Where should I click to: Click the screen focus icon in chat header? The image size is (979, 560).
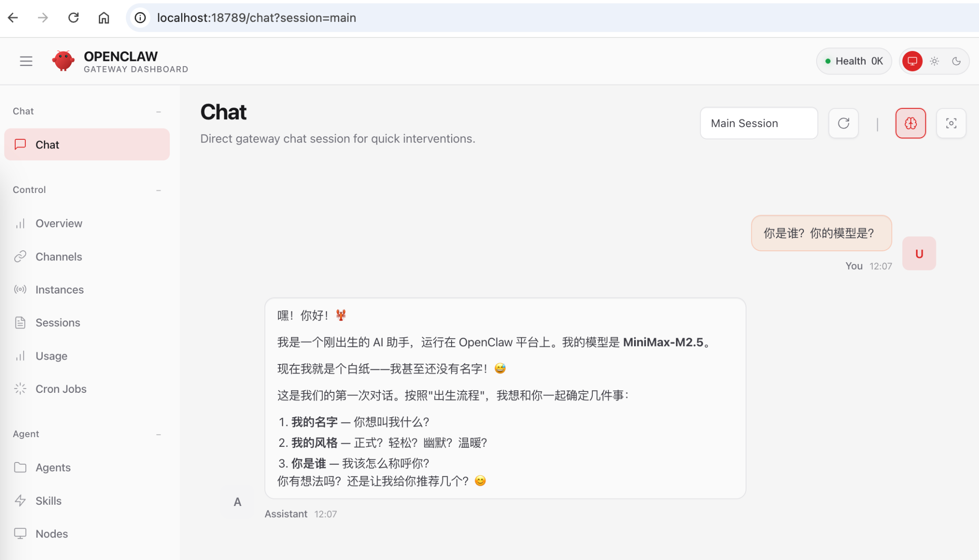[951, 123]
